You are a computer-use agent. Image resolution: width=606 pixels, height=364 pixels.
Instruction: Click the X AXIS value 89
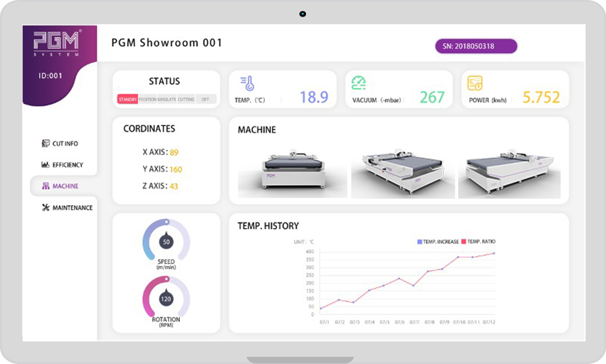point(174,152)
